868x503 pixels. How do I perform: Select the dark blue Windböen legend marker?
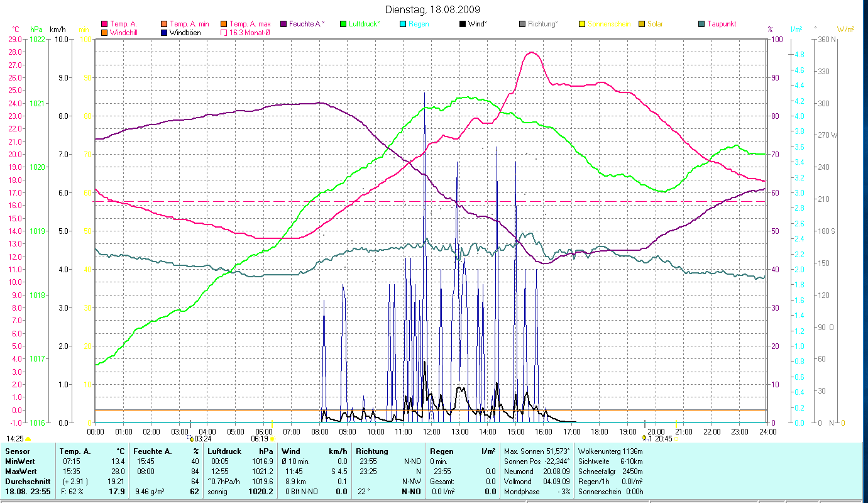164,32
